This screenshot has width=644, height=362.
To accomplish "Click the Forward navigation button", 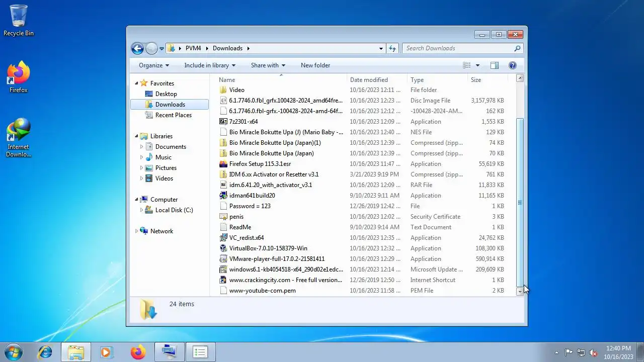I will [x=151, y=48].
